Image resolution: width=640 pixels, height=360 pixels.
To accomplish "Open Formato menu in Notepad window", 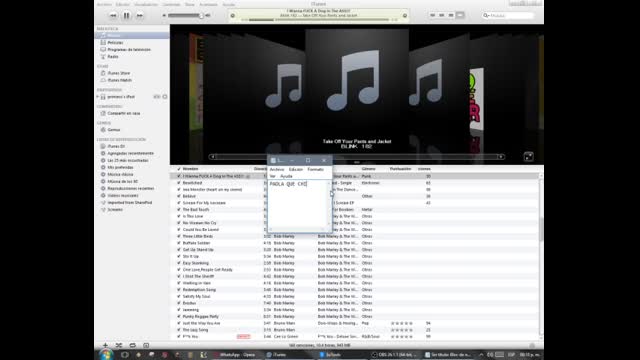I will pyautogui.click(x=315, y=169).
